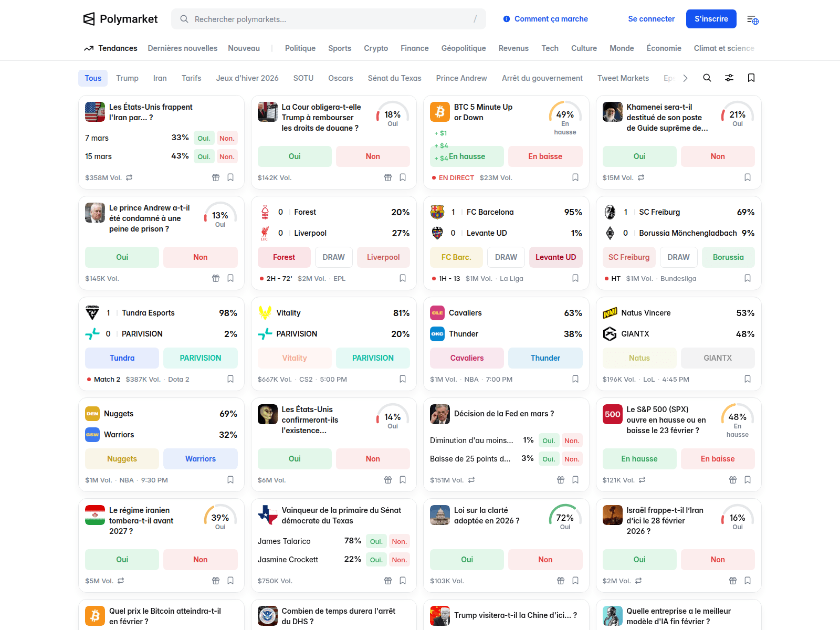Select Non on Khamenei card
Viewport: 840px width, 630px height.
(x=718, y=156)
